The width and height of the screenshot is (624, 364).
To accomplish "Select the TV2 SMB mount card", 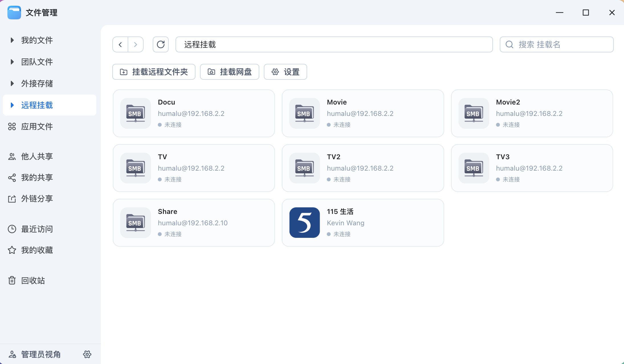I will (x=363, y=168).
